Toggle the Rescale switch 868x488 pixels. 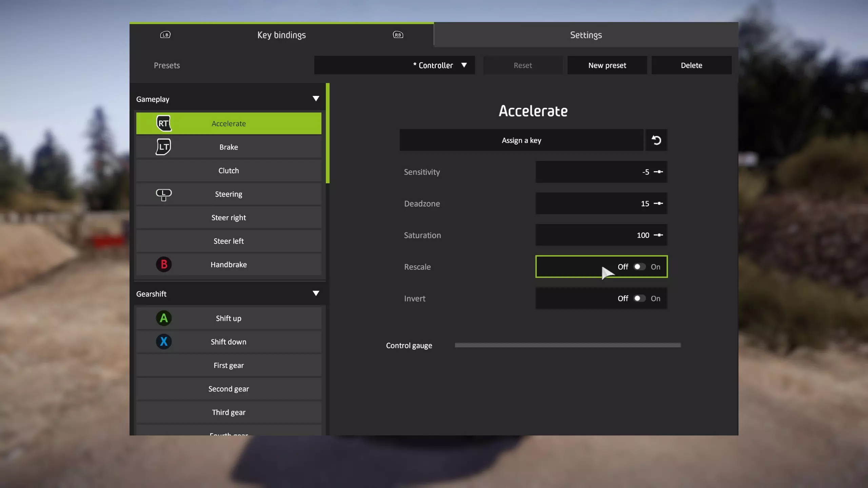click(639, 267)
